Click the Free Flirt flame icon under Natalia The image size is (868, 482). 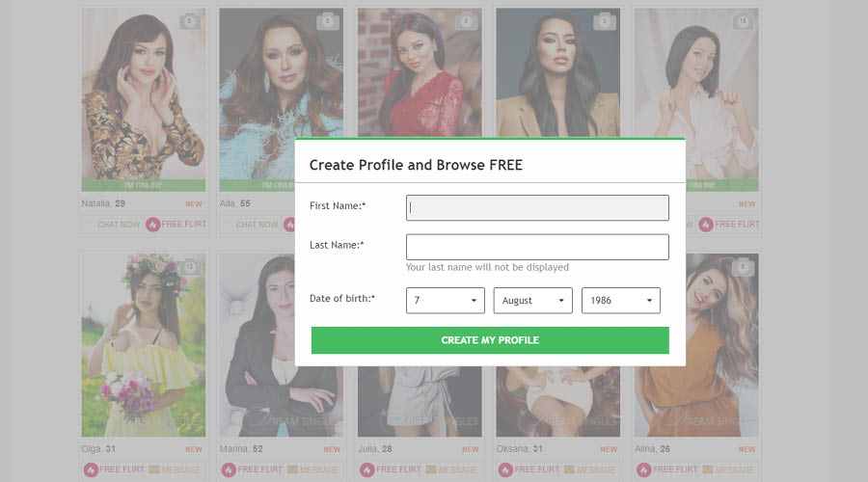(152, 224)
